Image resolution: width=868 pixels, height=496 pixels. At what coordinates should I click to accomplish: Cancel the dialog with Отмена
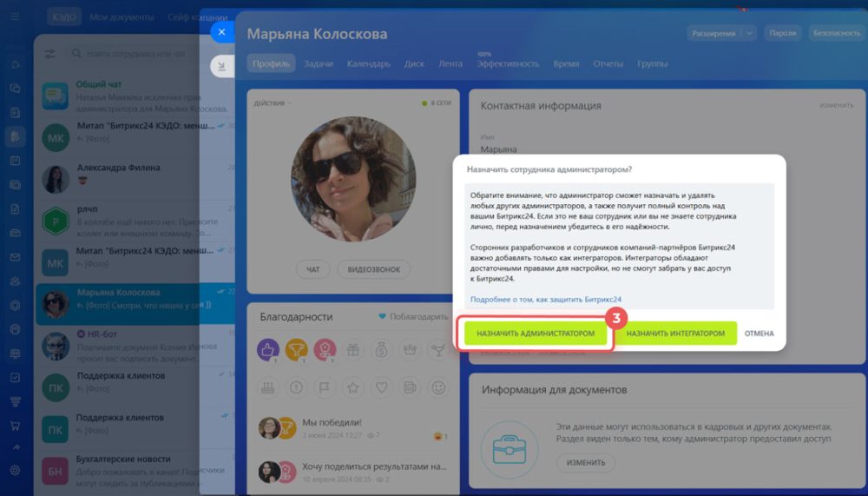[x=759, y=333]
